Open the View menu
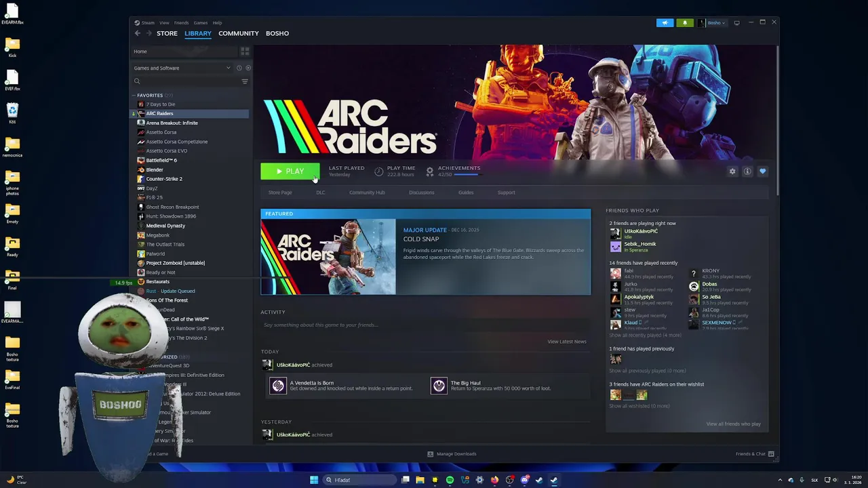The width and height of the screenshot is (868, 488). 164,22
